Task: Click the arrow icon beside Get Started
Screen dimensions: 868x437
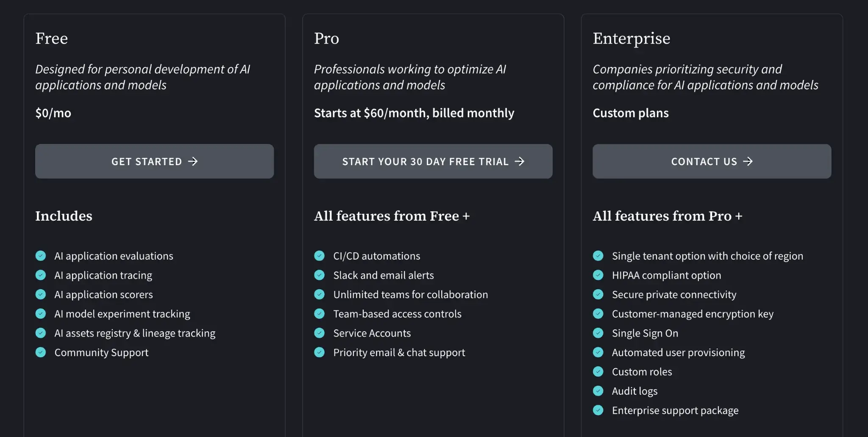Action: coord(193,161)
